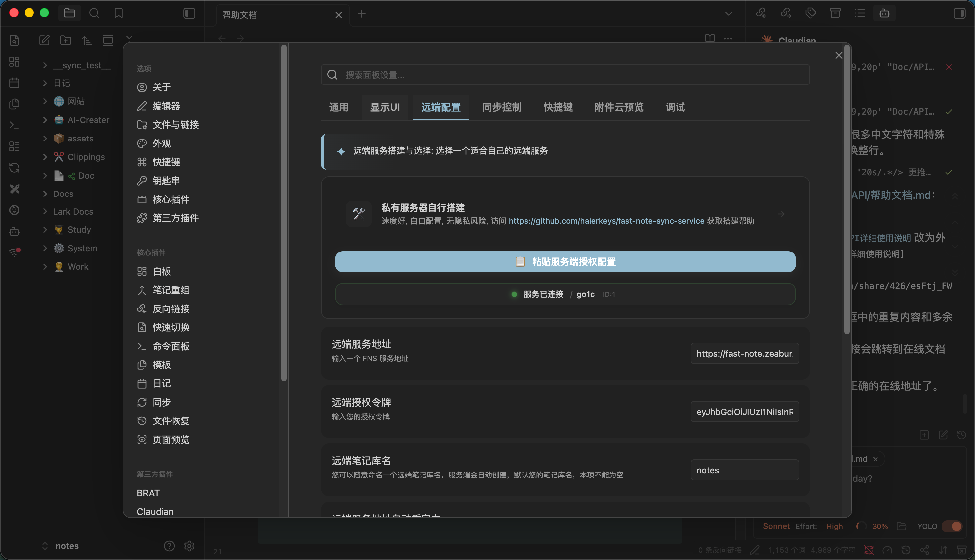Viewport: 975px width, 560px height.
Task: Open BRAT plugin settings
Action: pyautogui.click(x=148, y=493)
